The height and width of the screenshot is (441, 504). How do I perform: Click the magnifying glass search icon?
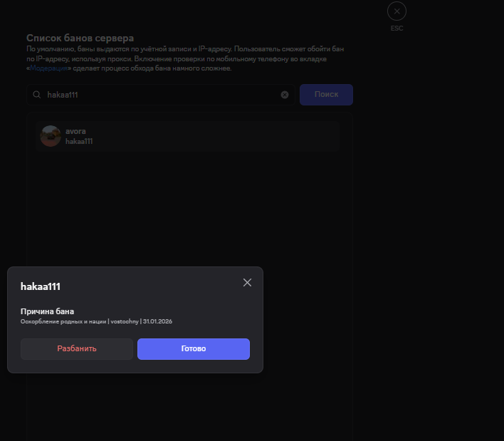coord(37,95)
